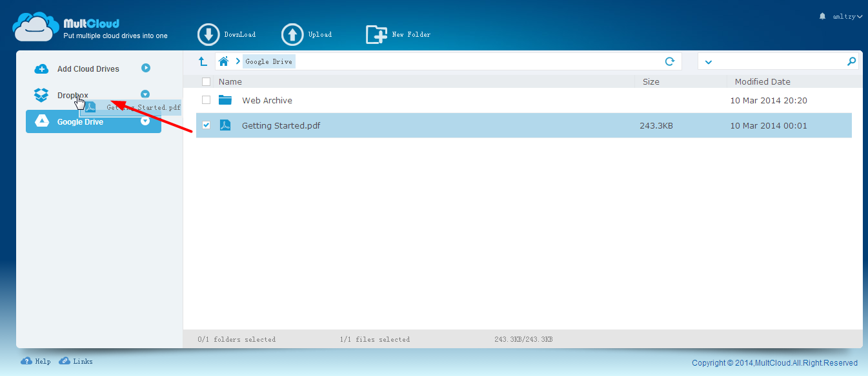Click the DownLoad label
The width and height of the screenshot is (868, 376).
click(239, 35)
